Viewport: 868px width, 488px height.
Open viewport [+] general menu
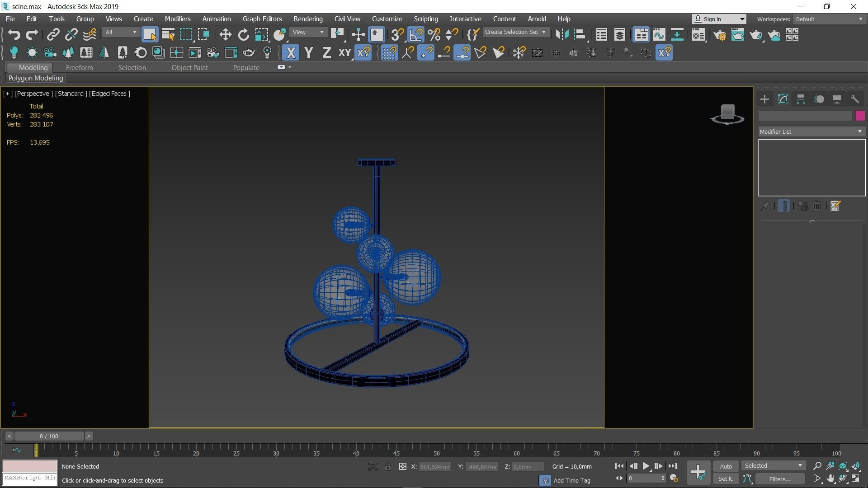click(x=7, y=94)
